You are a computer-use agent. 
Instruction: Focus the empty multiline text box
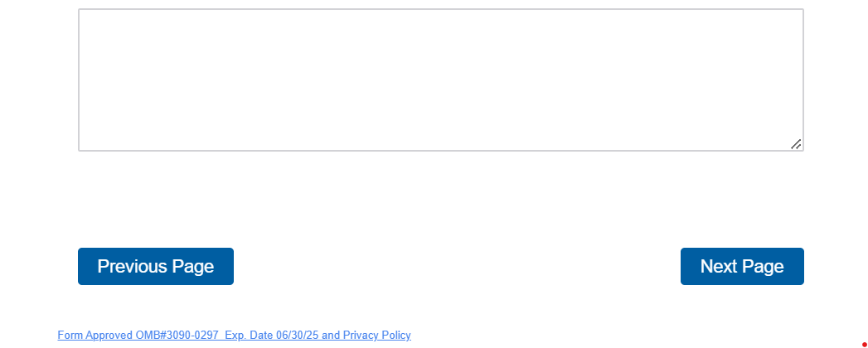440,80
